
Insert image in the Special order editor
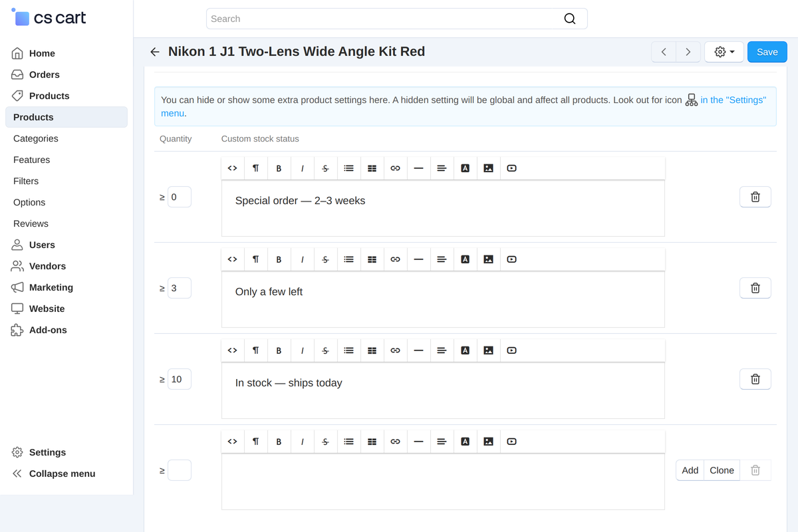488,168
